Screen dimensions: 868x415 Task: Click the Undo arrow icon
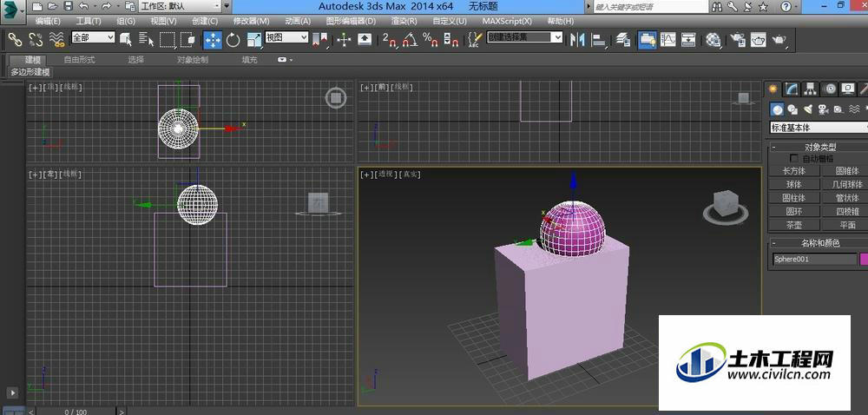(x=83, y=7)
